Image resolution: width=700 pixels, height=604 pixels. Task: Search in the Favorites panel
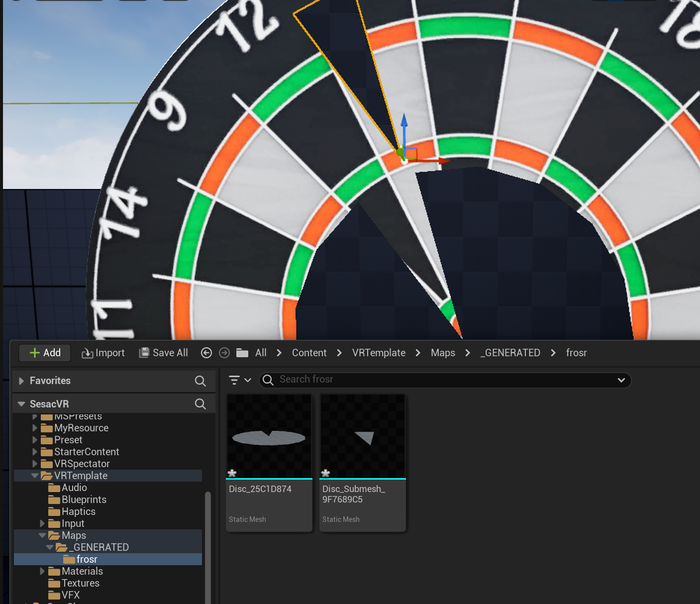[x=200, y=381]
